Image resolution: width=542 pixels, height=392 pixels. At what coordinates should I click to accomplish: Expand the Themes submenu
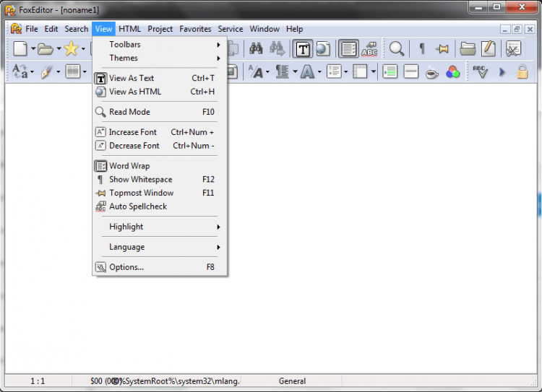(160, 58)
